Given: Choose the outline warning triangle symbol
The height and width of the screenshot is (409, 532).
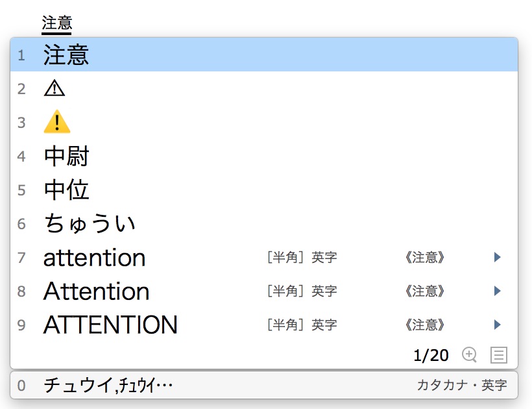Looking at the screenshot, I should pos(54,89).
